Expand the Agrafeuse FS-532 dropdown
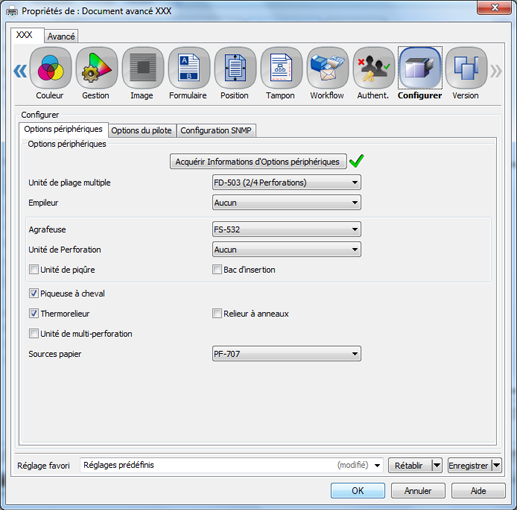Image resolution: width=517 pixels, height=510 pixels. pos(286,229)
